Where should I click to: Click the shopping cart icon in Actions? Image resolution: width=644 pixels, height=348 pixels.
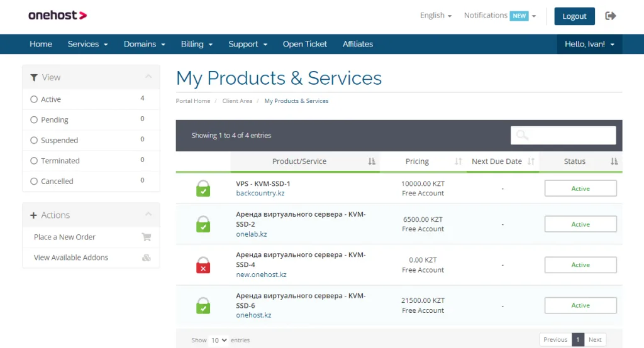coord(146,237)
